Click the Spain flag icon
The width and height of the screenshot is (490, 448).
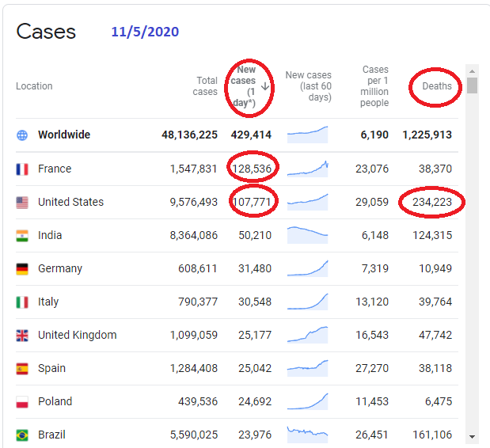tap(22, 369)
